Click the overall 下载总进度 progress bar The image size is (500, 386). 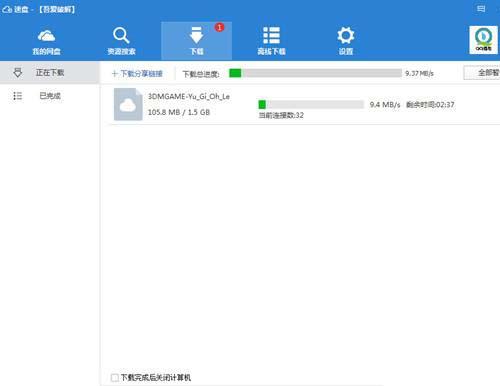(x=315, y=73)
